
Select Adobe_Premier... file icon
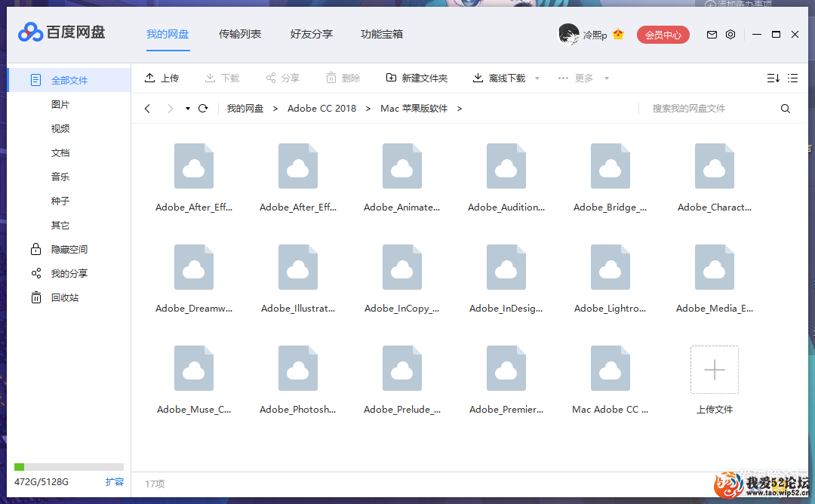click(506, 368)
